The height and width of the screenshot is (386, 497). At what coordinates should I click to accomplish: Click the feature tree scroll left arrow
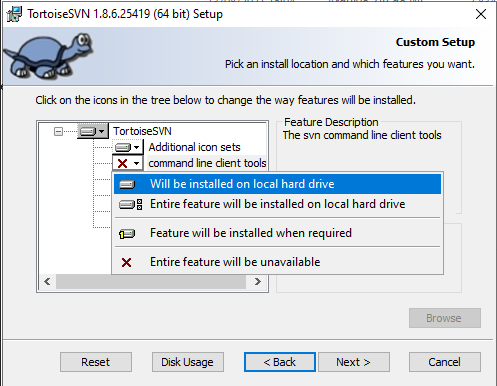click(47, 282)
